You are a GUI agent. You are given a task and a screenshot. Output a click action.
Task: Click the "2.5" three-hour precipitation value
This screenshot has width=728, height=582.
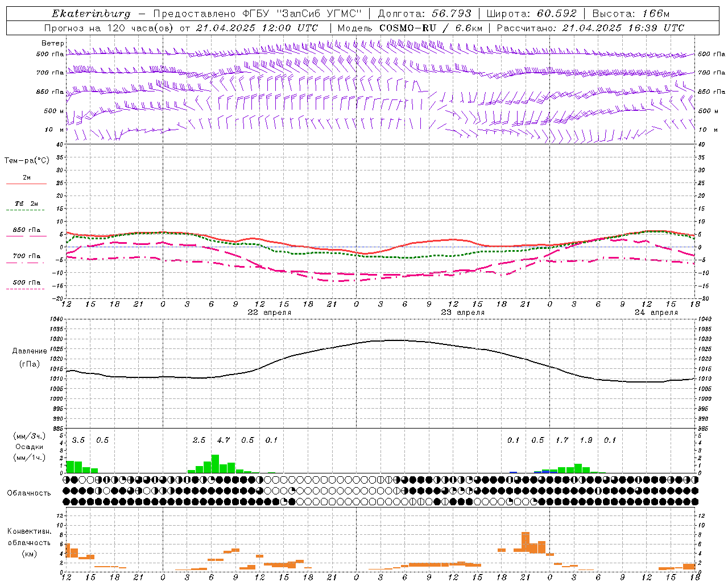click(x=199, y=440)
